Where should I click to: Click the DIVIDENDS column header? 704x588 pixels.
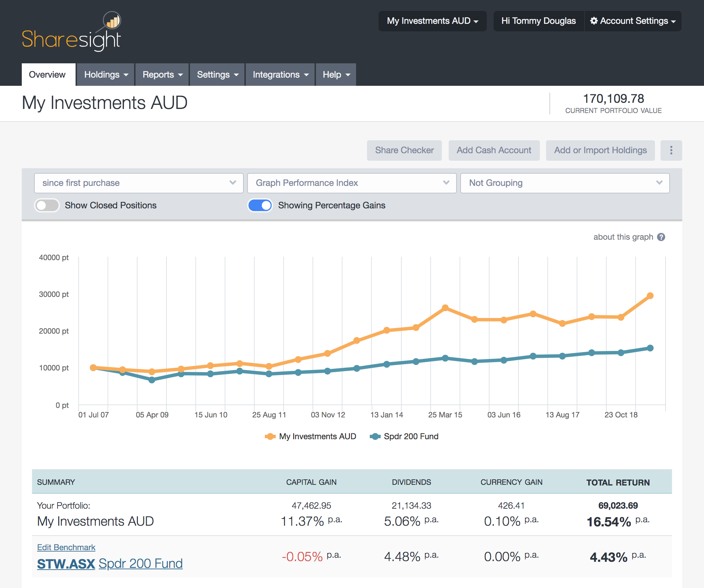411,482
